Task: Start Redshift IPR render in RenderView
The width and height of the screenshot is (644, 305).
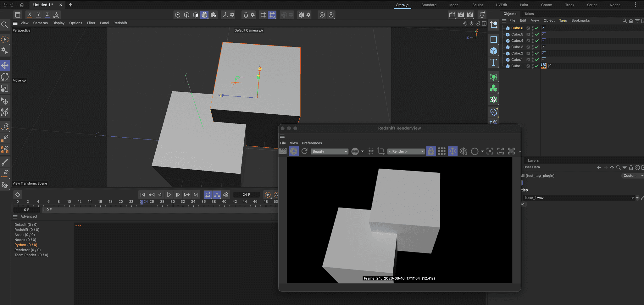Action: [x=294, y=151]
